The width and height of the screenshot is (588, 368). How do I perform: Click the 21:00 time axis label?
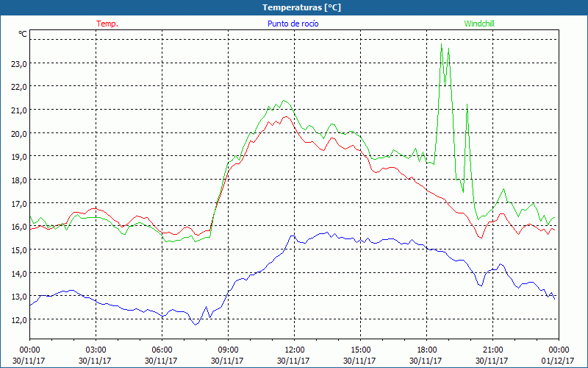[492, 350]
